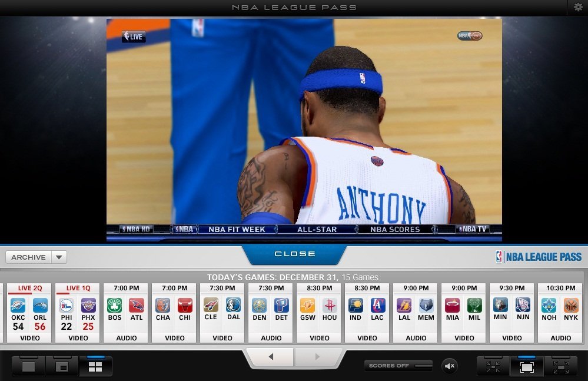Screen dimensions: 588x381
Task: Click VIDEO under PHI vs PHX
Action: point(78,338)
